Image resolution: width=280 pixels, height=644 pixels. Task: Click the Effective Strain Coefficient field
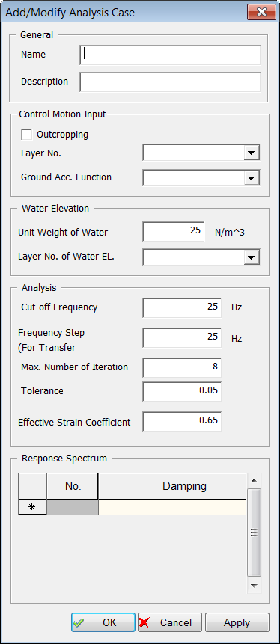click(182, 421)
